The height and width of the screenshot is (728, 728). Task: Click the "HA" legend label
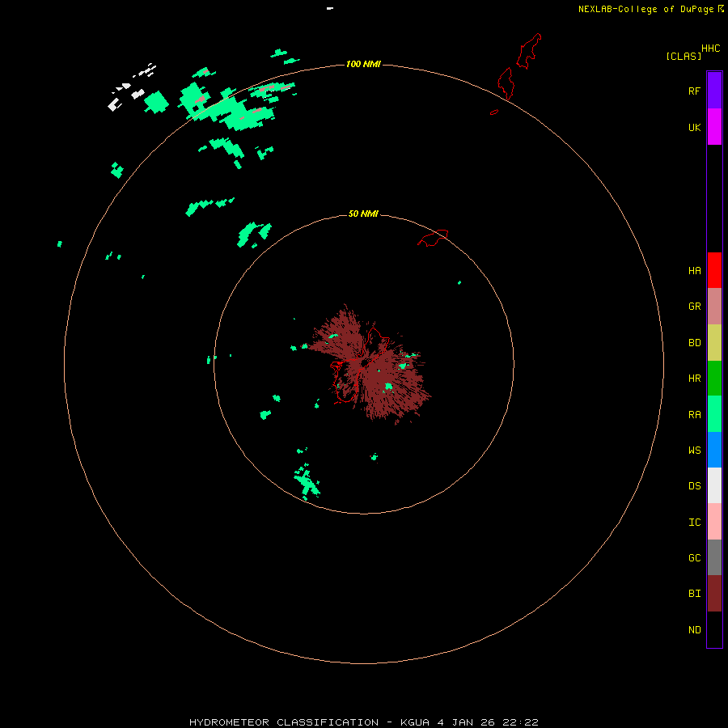[694, 271]
